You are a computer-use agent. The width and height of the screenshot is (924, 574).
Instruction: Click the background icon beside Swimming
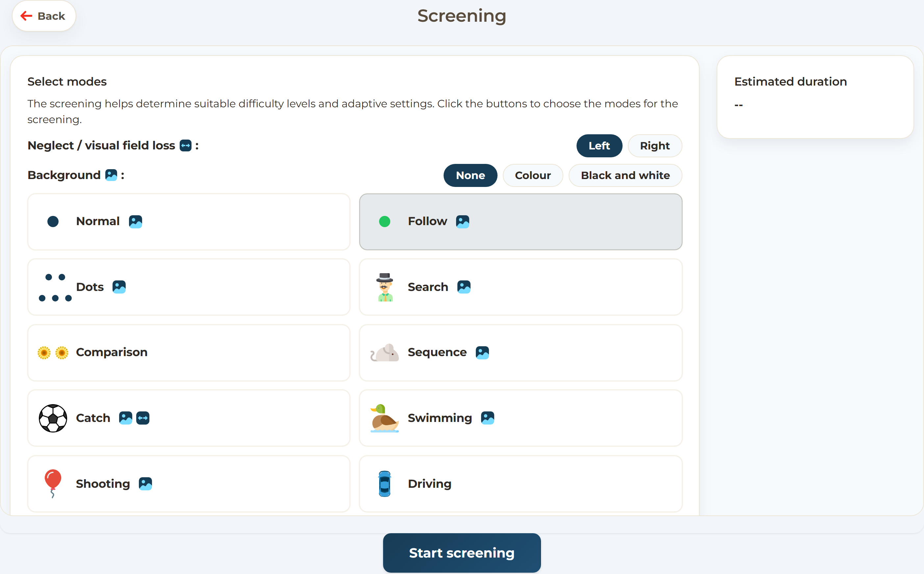click(488, 418)
